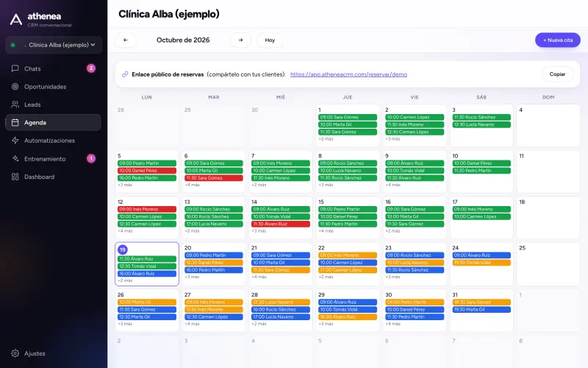Open '10:00 Lucía Navarro' on October 8
The height and width of the screenshot is (368, 588).
(348, 171)
